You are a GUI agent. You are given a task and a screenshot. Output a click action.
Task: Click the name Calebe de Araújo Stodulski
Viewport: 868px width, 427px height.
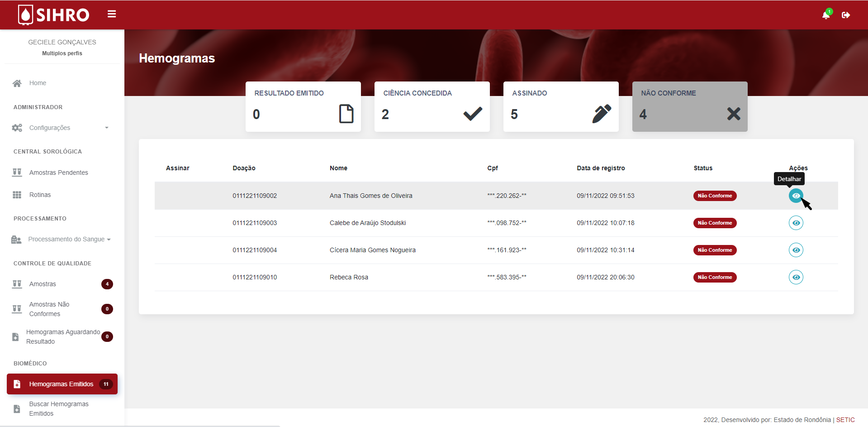tap(368, 223)
